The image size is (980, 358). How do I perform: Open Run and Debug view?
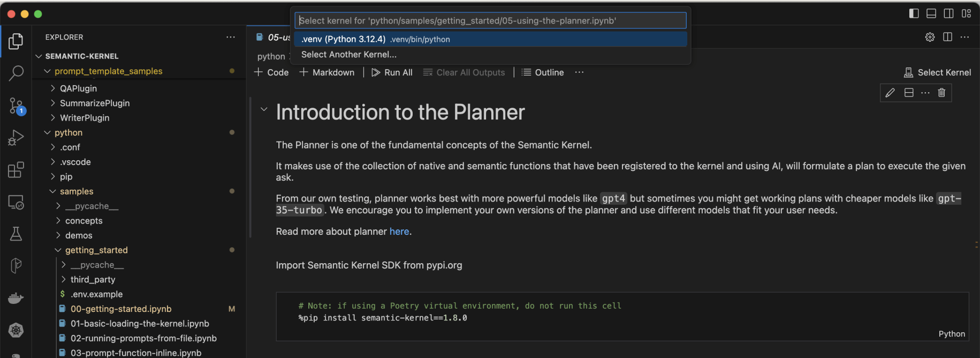coord(16,138)
